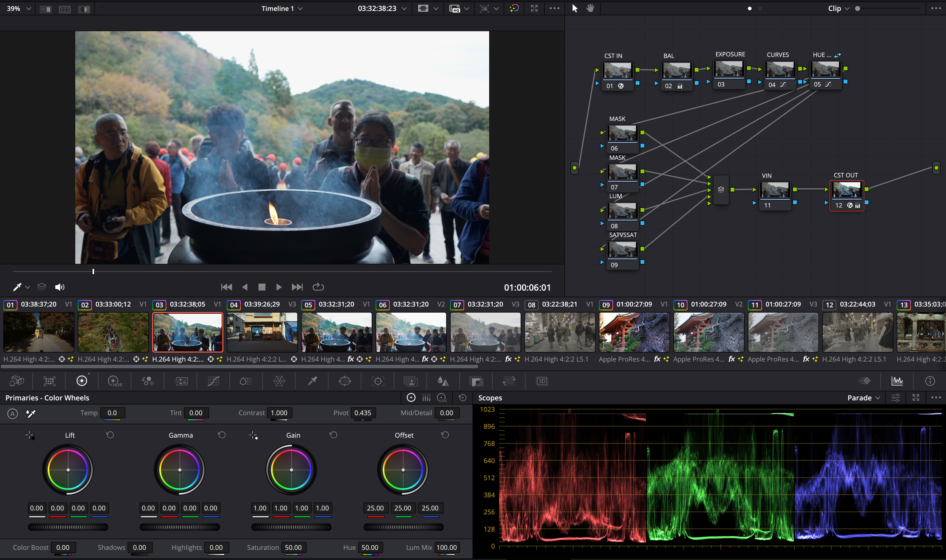
Task: Switch to Log wheels mode
Action: pyautogui.click(x=442, y=398)
